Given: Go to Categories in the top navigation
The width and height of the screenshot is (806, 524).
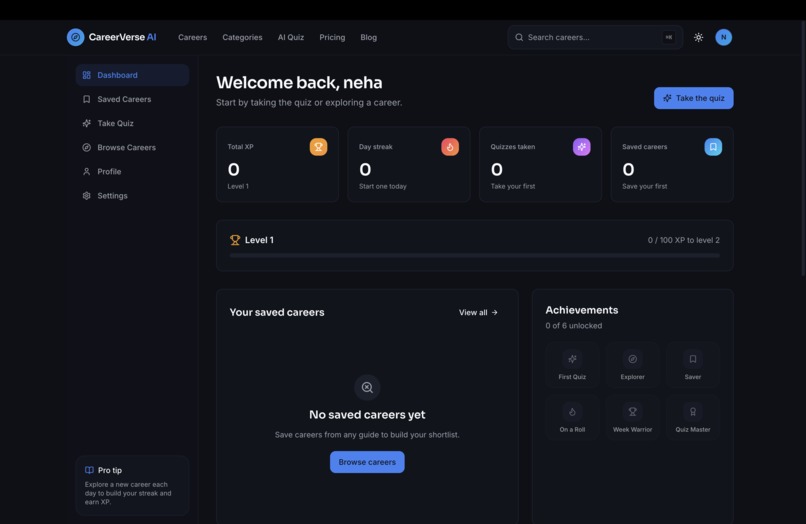Looking at the screenshot, I should 242,38.
